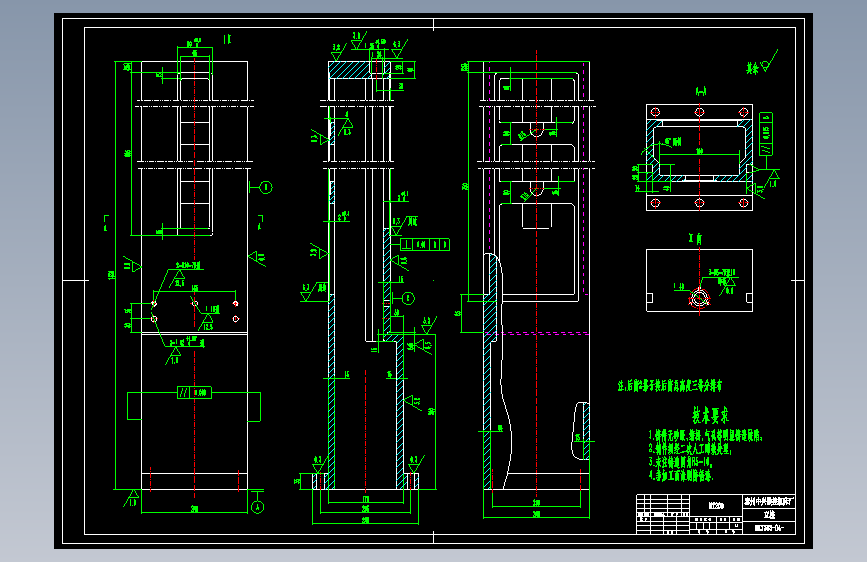Screen dimensions: 867x562
Task: Select the datum circle in the middle section view
Action: [x=408, y=299]
